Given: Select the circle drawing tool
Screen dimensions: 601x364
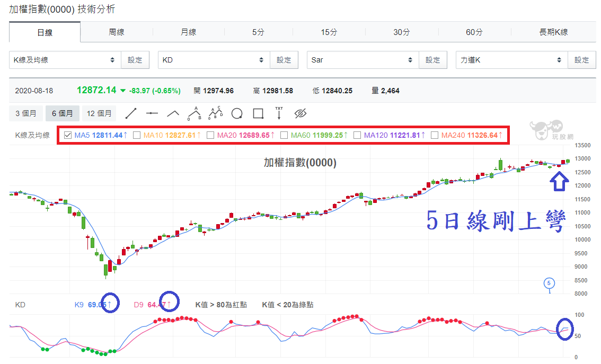Looking at the screenshot, I should pos(237,114).
